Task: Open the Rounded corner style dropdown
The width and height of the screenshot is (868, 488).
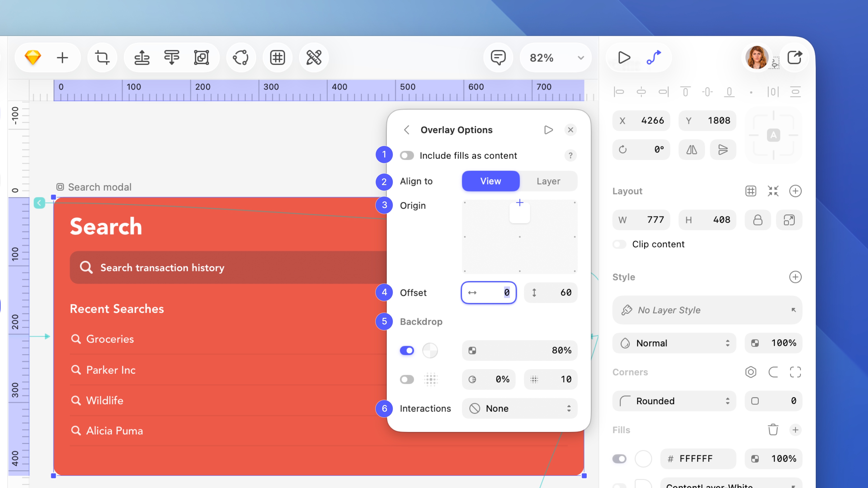Action: tap(674, 401)
